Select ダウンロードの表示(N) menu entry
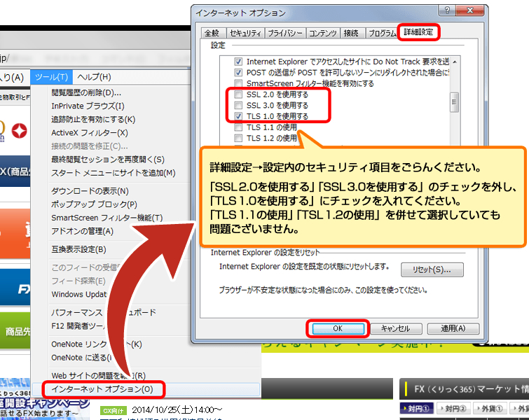The width and height of the screenshot is (529, 420). (90, 191)
